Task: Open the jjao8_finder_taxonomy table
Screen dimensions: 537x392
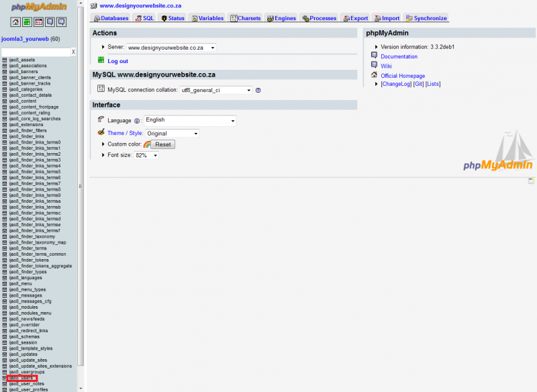Action: [32, 236]
